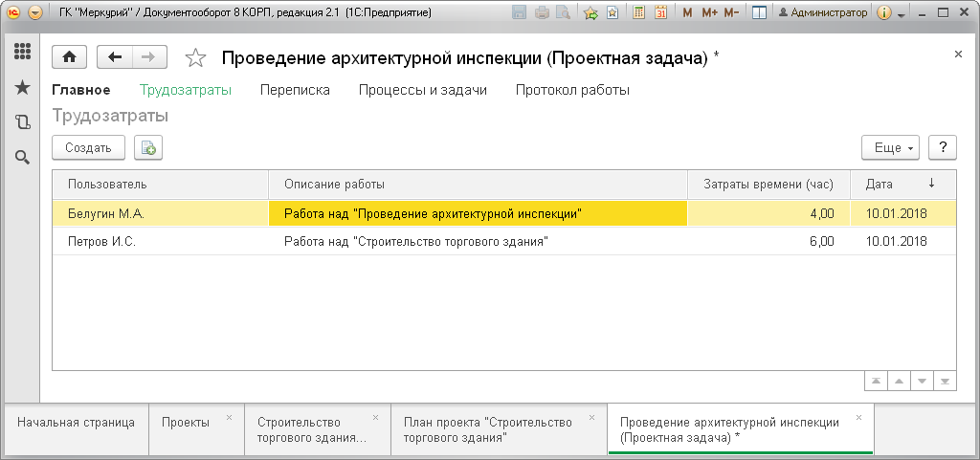Click the Администратор user label
Viewport: 980px width, 460px height.
(x=823, y=12)
